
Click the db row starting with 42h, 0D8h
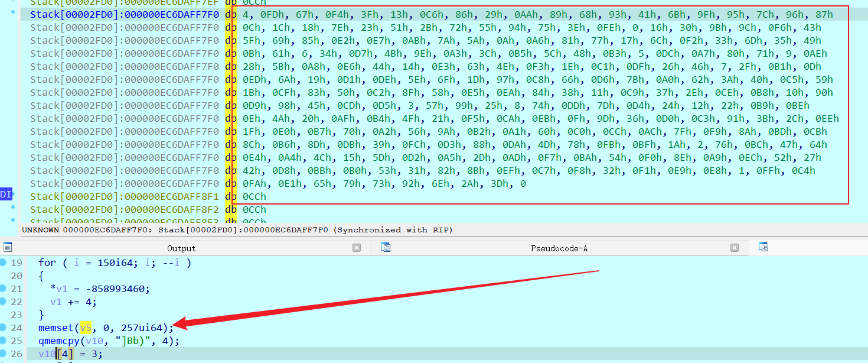(x=520, y=170)
